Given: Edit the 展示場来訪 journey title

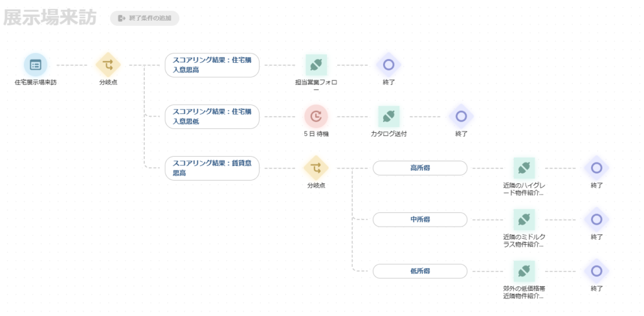Looking at the screenshot, I should pos(50,18).
